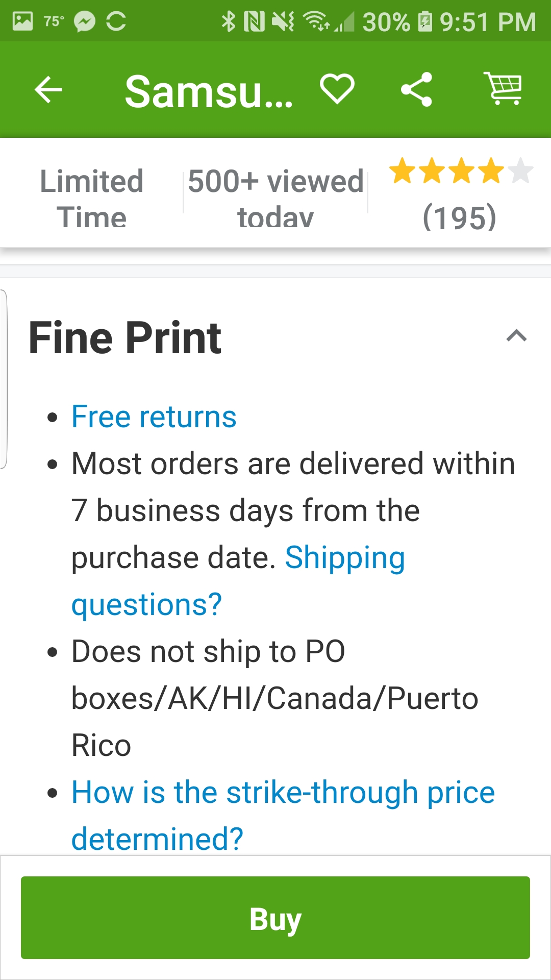Tap the Messenger notification icon in status bar
Image resolution: width=551 pixels, height=980 pixels.
pos(85,21)
